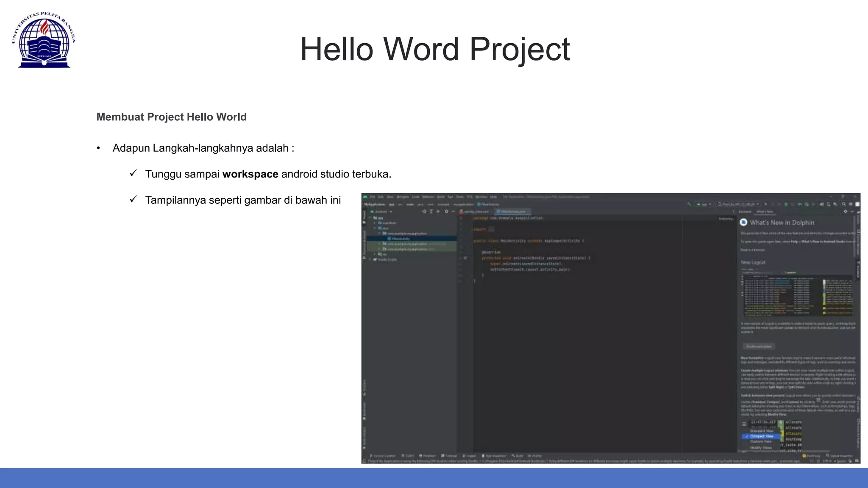The width and height of the screenshot is (868, 488).
Task: Click the Assistant panel settings gear
Action: [x=845, y=211]
